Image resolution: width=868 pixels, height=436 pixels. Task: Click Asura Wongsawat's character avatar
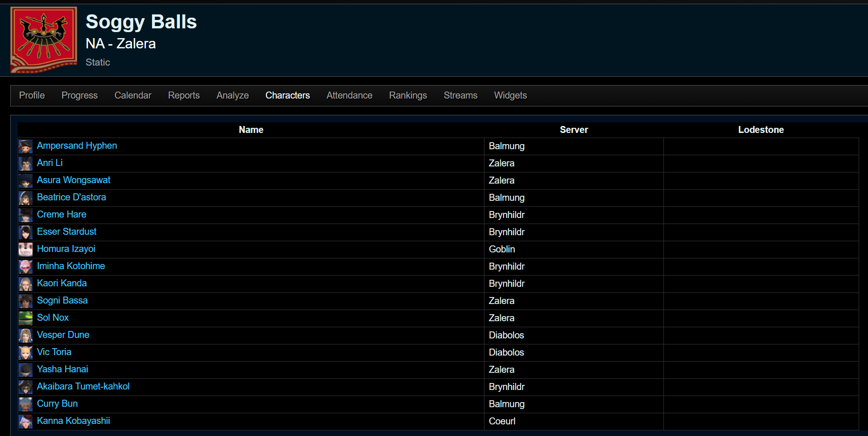[26, 181]
